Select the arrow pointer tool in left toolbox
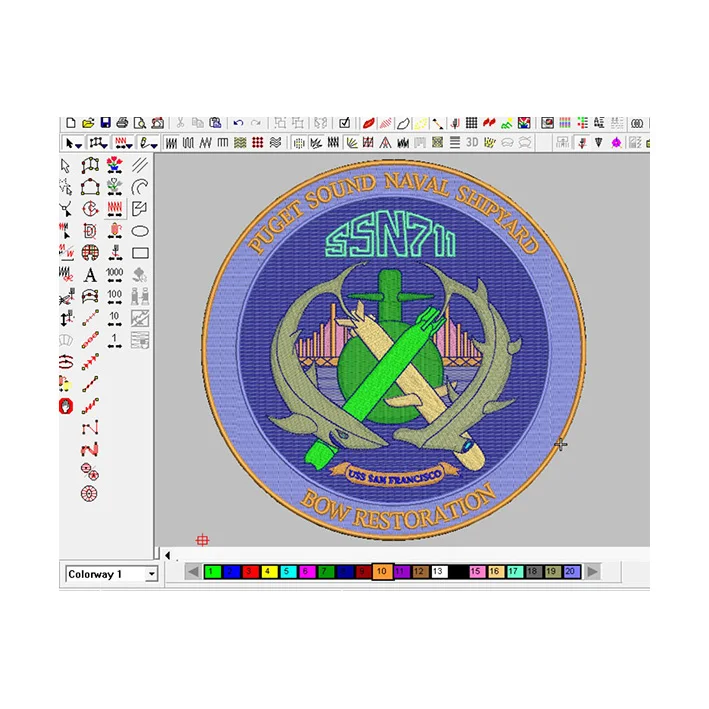This screenshot has width=709, height=709. click(66, 166)
